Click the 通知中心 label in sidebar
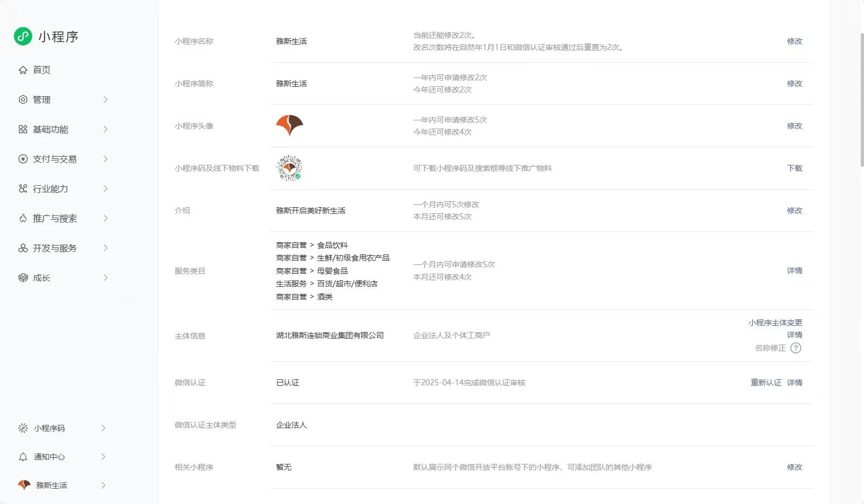864x504 pixels. (x=49, y=457)
